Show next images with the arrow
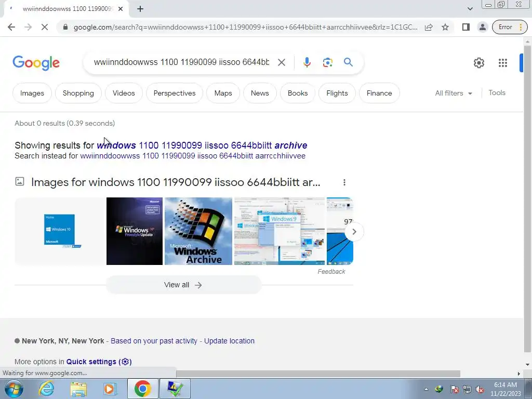Image resolution: width=532 pixels, height=399 pixels. [354, 232]
